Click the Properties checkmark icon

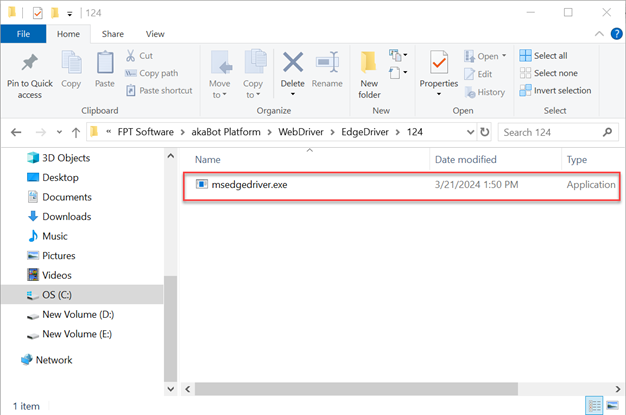click(439, 63)
